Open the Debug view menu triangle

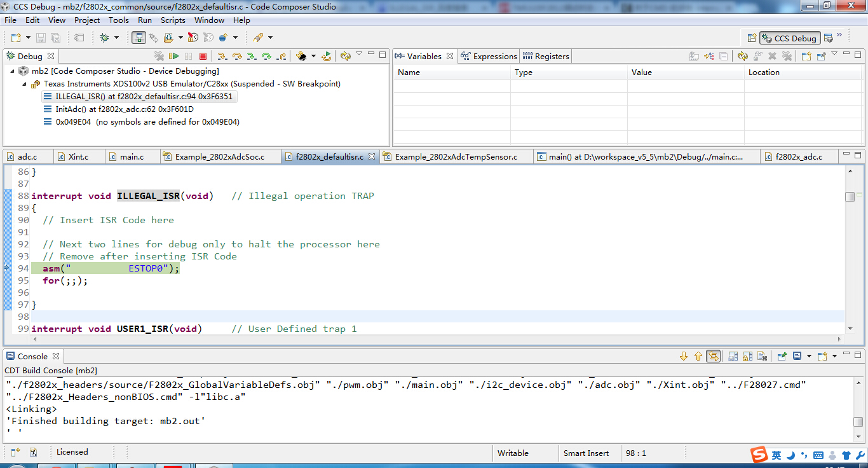tap(359, 54)
